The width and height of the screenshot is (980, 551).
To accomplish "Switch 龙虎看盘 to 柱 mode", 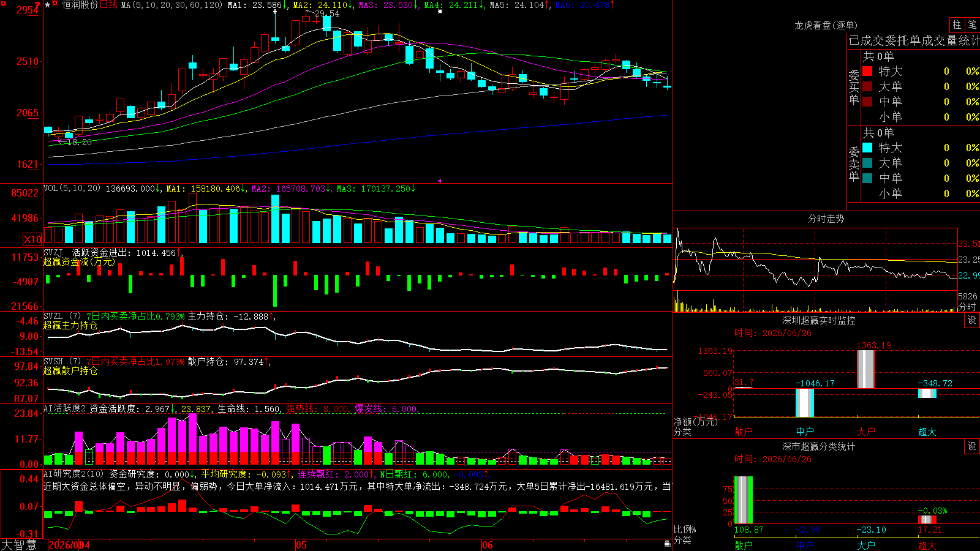I will [x=957, y=24].
